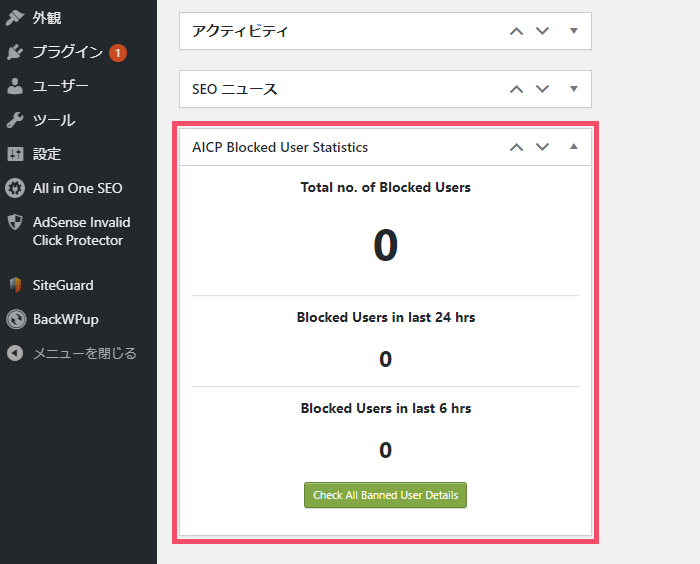700x564 pixels.
Task: Click the Tools (ツール) wrench icon
Action: point(15,120)
